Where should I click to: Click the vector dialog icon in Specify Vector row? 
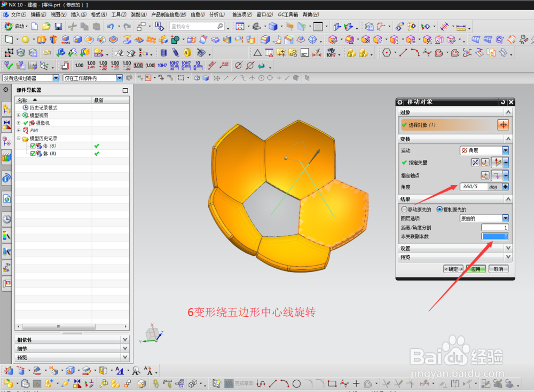(x=485, y=163)
